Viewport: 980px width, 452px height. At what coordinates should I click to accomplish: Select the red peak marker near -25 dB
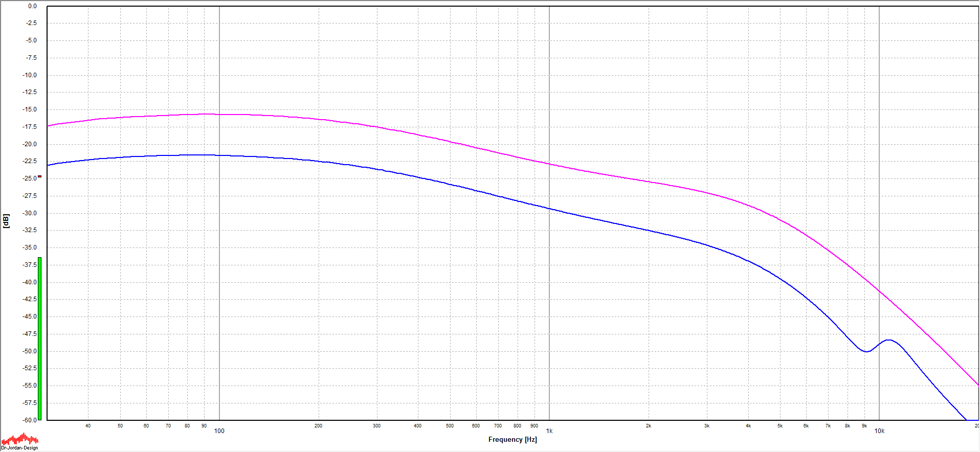pos(39,176)
